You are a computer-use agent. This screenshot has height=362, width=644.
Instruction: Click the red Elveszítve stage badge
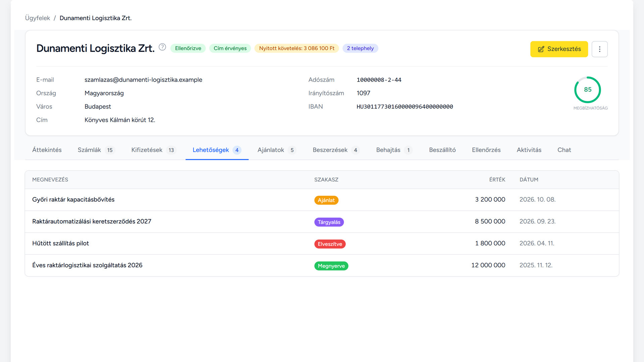pos(330,244)
